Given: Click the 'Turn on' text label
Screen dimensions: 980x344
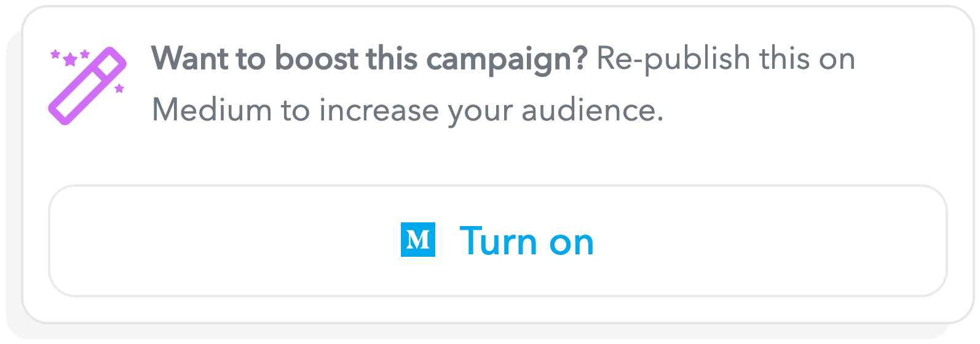Looking at the screenshot, I should pyautogui.click(x=527, y=241).
